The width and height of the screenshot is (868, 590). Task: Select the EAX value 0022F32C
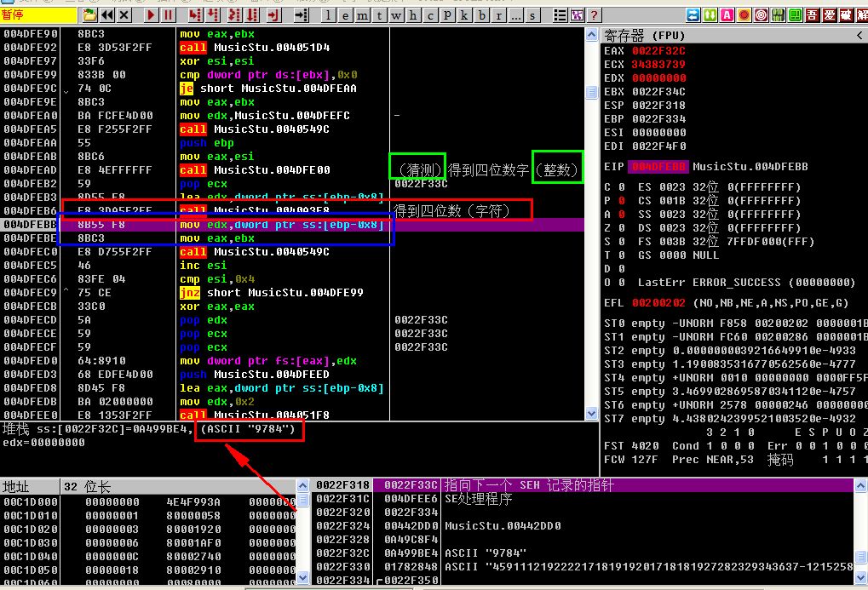(x=658, y=51)
